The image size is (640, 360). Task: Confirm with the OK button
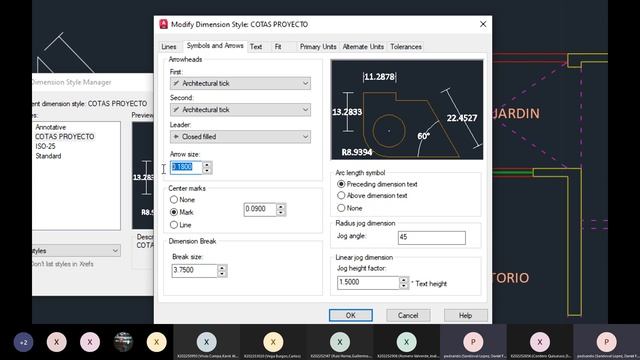351,315
